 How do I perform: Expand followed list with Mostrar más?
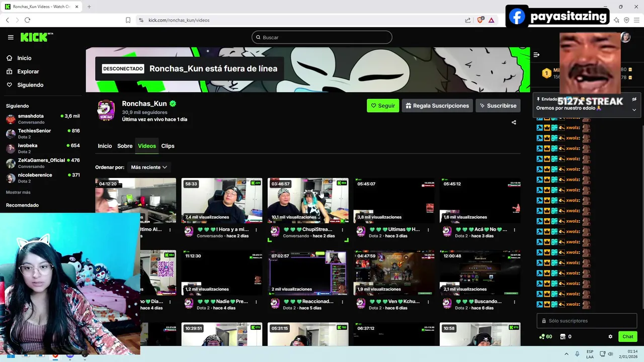(x=18, y=193)
